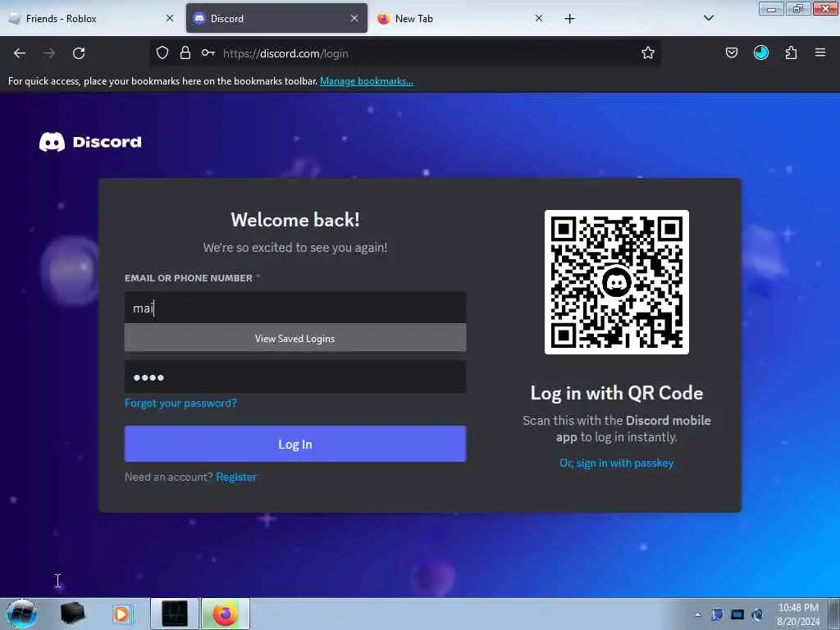The image size is (840, 630).
Task: Click the padlock site security icon
Action: (185, 52)
